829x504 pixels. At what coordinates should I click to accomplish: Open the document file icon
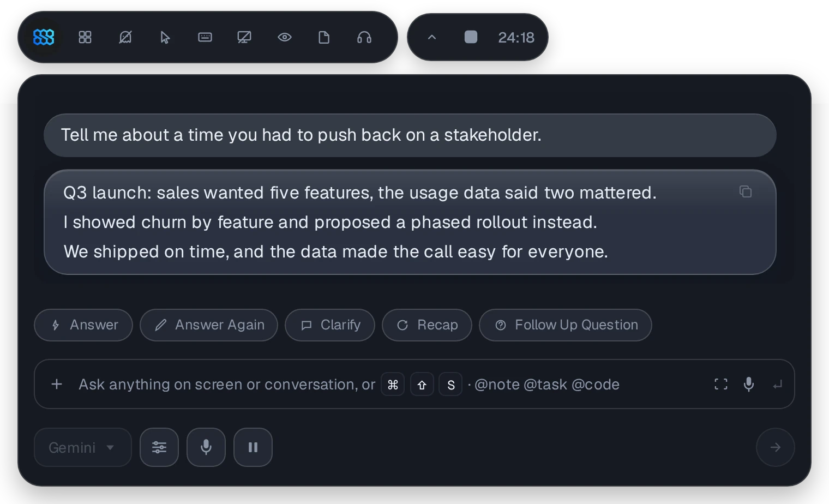pos(324,37)
